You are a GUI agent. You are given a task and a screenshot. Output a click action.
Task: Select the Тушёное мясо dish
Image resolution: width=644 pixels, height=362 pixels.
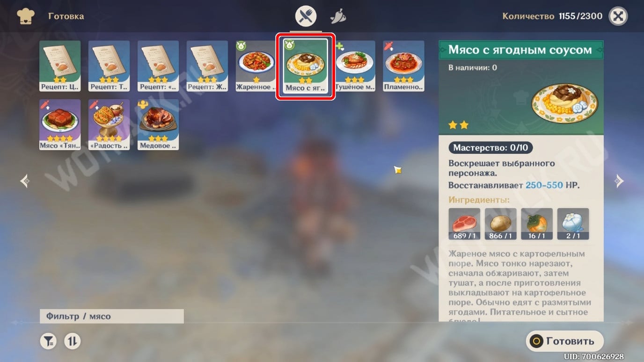[355, 66]
